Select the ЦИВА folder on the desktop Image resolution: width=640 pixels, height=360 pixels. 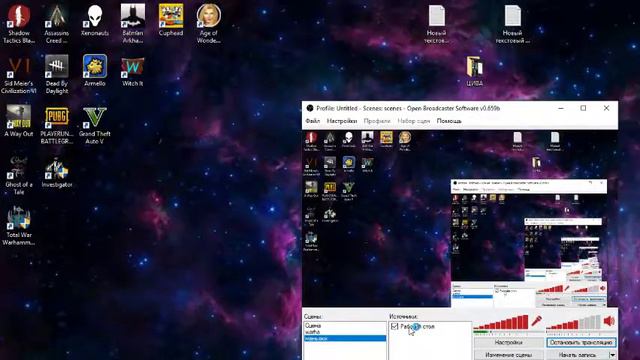474,71
